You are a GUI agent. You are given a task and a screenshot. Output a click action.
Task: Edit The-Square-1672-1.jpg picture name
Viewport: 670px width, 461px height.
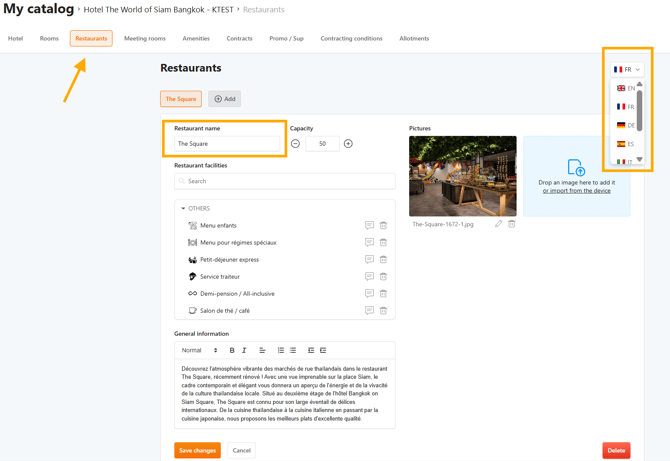(x=498, y=224)
